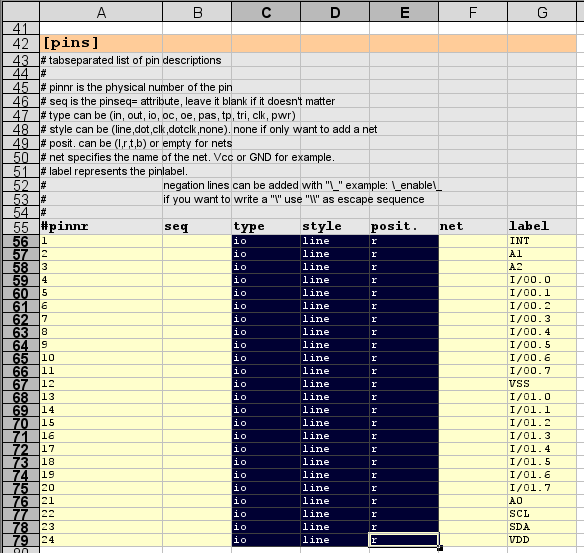Click row 79 header
The width and height of the screenshot is (584, 553).
20,540
